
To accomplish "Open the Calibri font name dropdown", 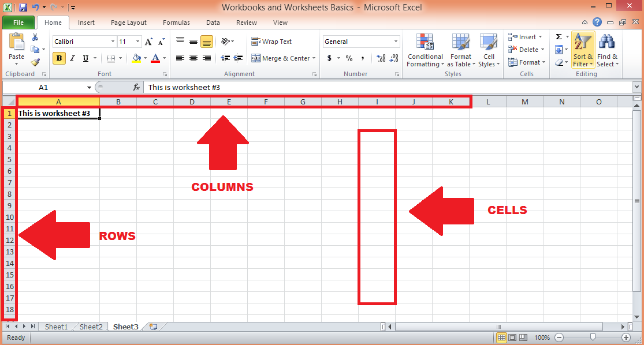I will click(113, 42).
